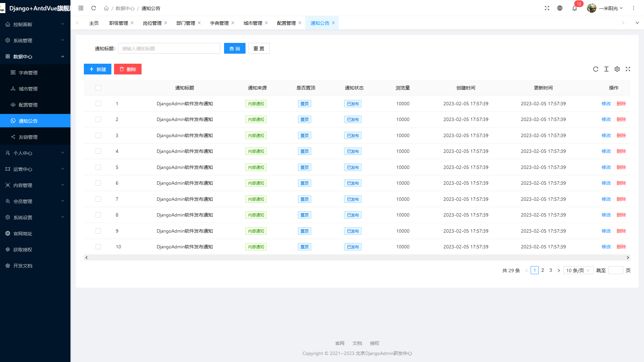Image resolution: width=644 pixels, height=362 pixels.
Task: Toggle fullscreen icon in top header
Action: [x=547, y=8]
